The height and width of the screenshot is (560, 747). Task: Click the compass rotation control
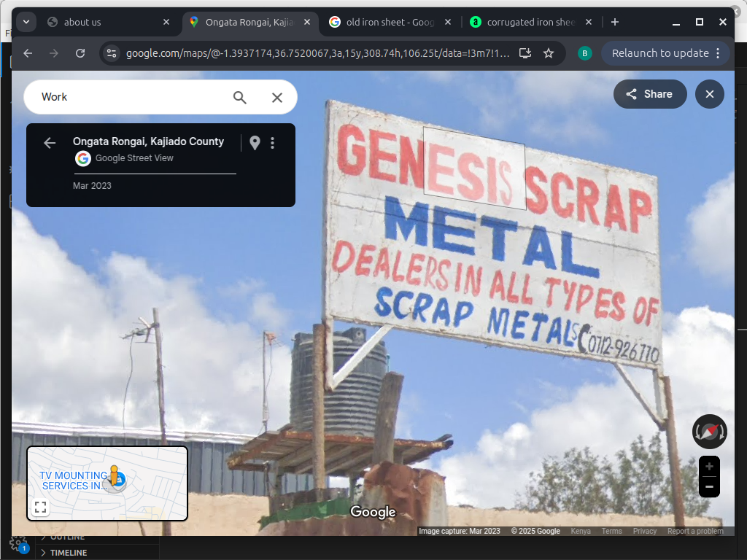pyautogui.click(x=709, y=432)
